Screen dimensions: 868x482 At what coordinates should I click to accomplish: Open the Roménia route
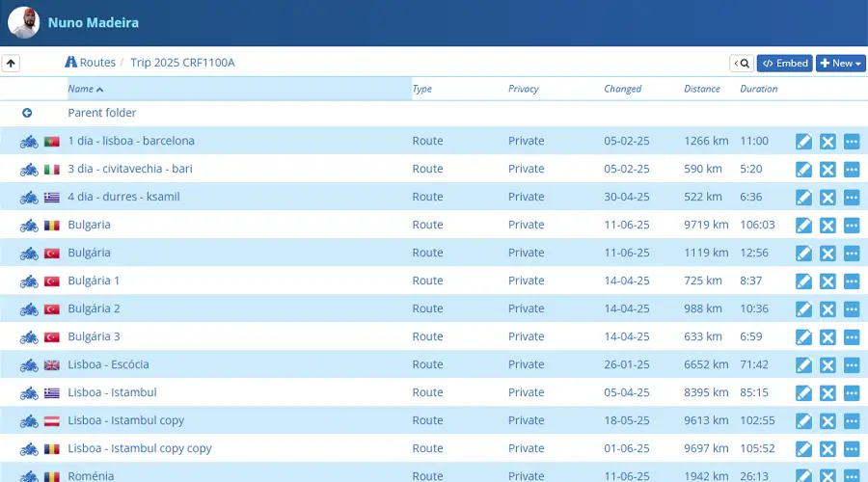(91, 475)
